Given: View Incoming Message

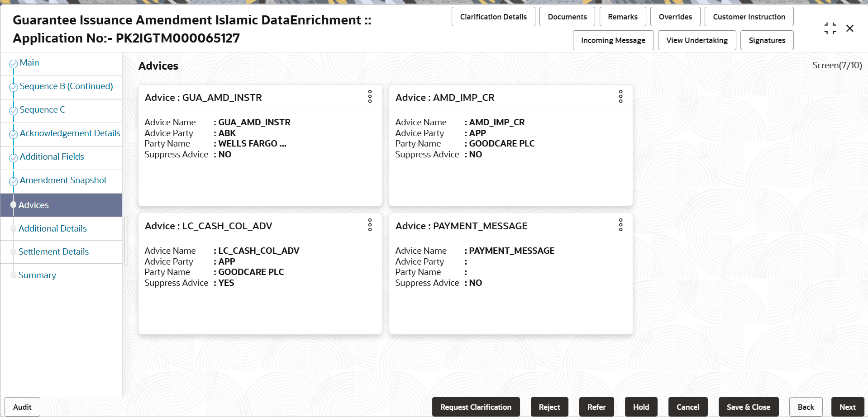Looking at the screenshot, I should pyautogui.click(x=613, y=40).
